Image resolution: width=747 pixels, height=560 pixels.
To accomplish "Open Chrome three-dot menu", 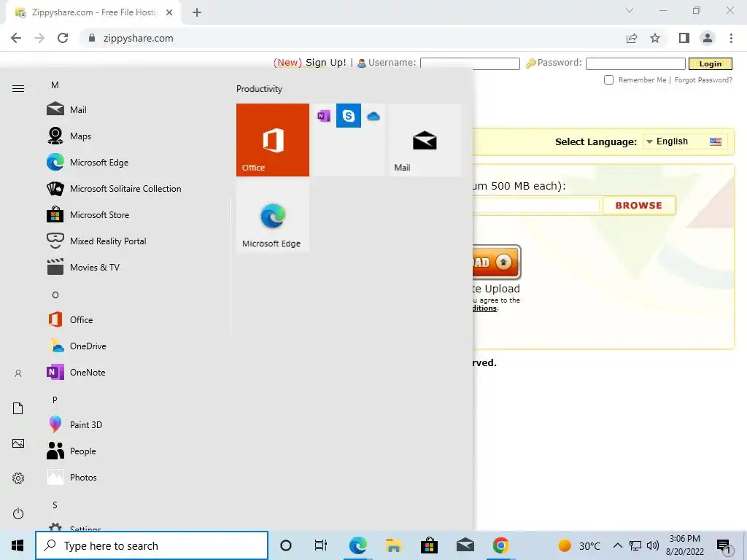I will coord(731,38).
